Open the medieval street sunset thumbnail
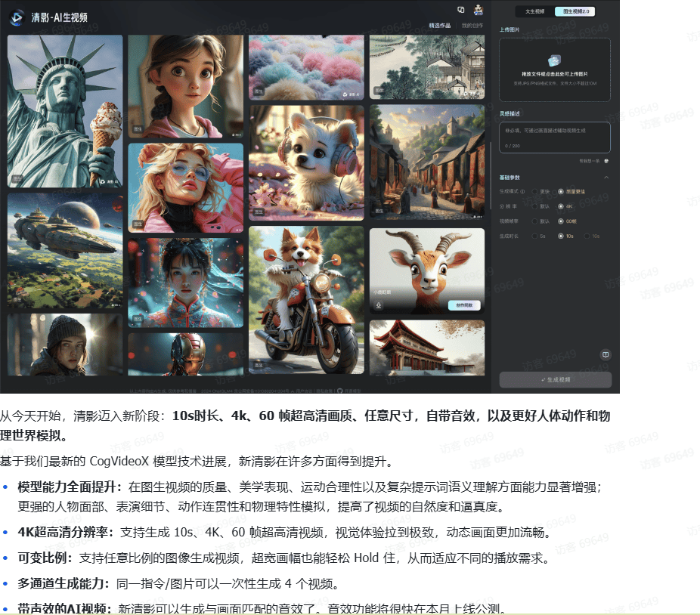This screenshot has height=615, width=700. pos(427,163)
